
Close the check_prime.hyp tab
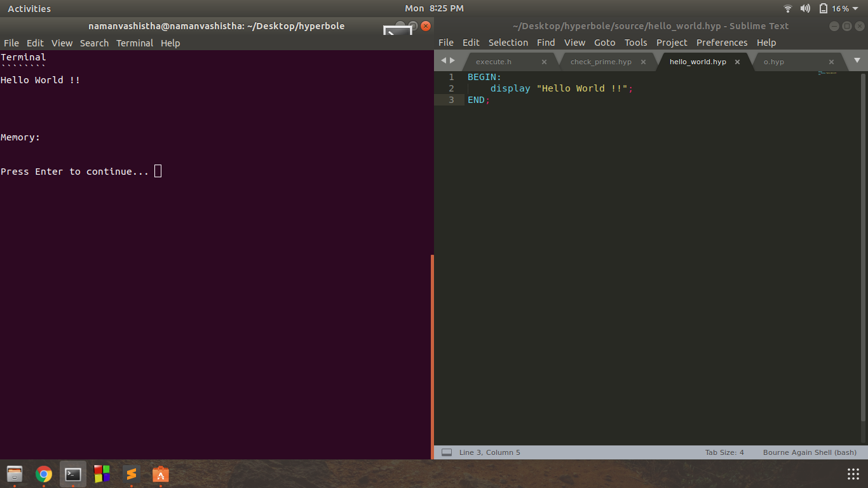(x=643, y=62)
